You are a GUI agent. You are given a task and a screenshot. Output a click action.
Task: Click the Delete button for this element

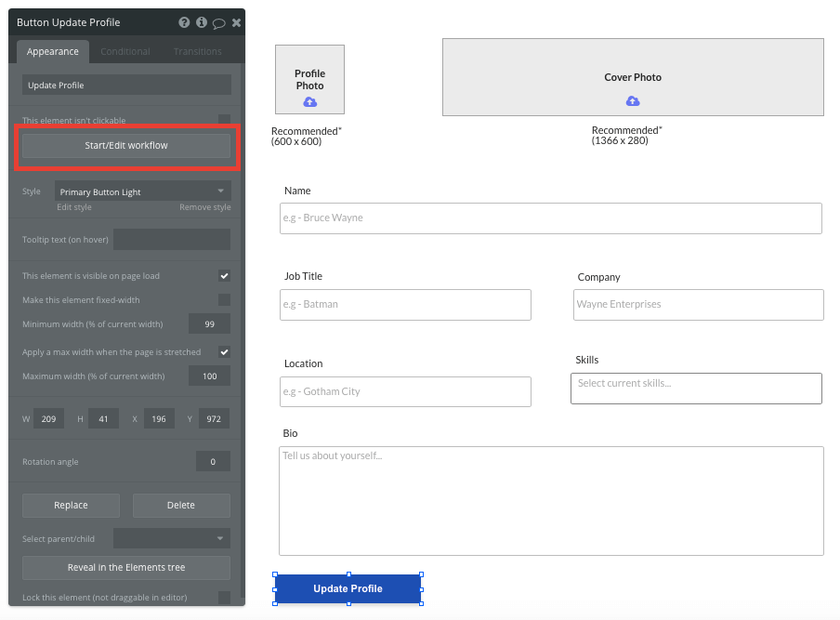coord(180,505)
